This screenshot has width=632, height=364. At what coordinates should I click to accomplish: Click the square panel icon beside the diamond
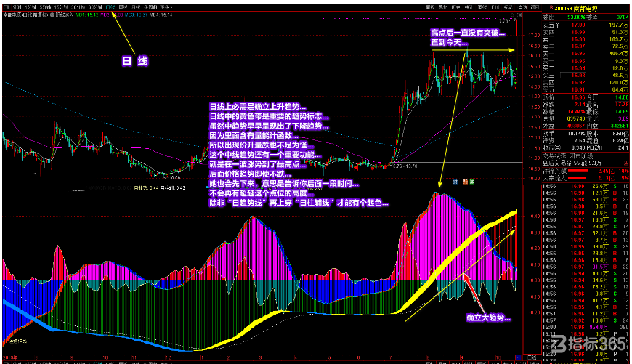click(x=519, y=15)
